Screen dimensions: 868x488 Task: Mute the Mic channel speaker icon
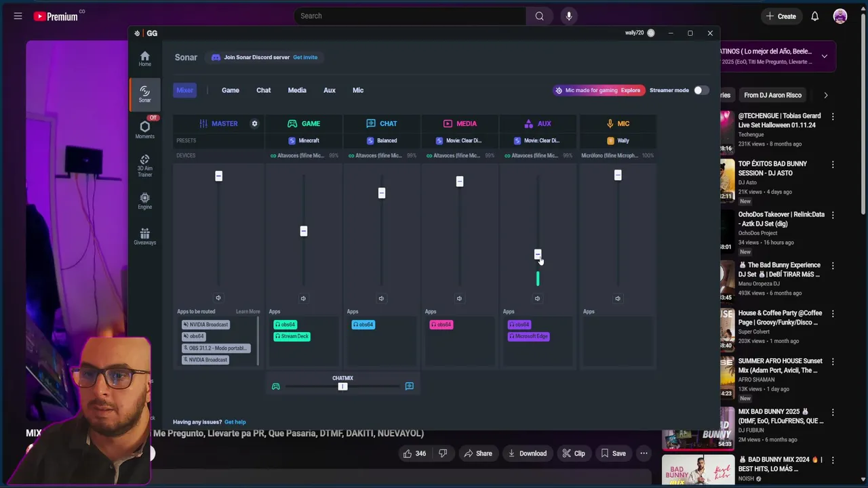coord(617,298)
